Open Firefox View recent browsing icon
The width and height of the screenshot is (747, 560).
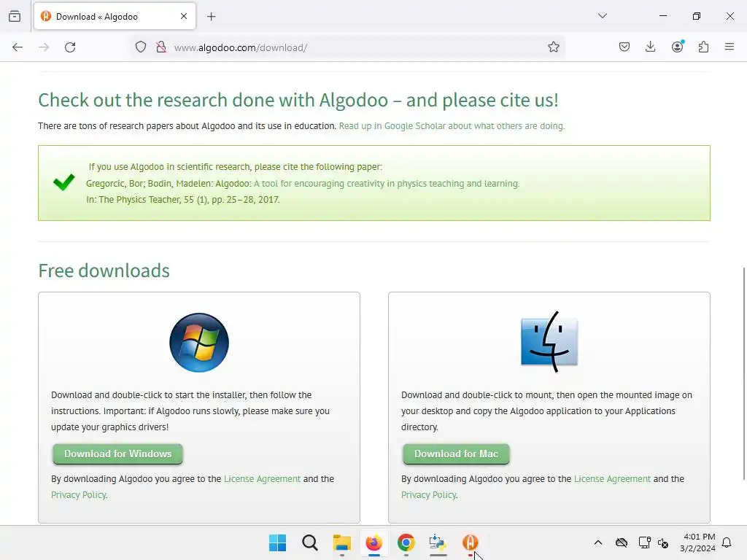[15, 16]
